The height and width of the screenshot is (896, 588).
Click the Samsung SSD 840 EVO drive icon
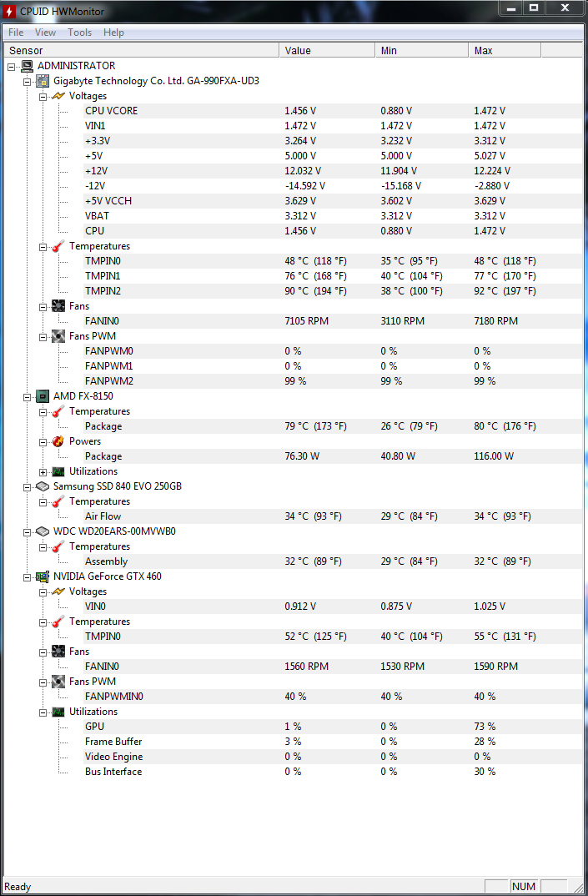coord(43,486)
